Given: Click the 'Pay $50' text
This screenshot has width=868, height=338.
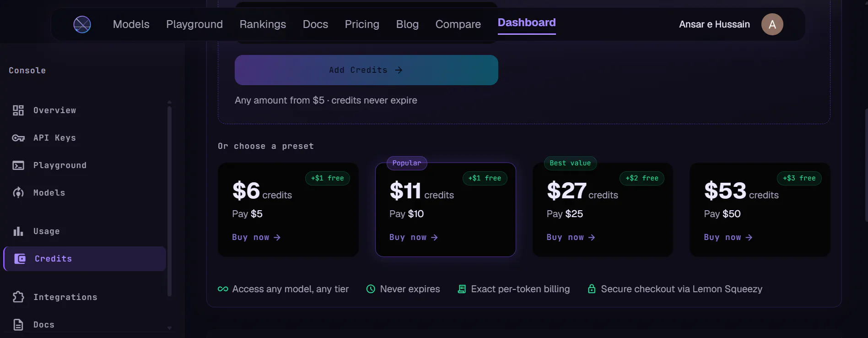Looking at the screenshot, I should click(722, 214).
